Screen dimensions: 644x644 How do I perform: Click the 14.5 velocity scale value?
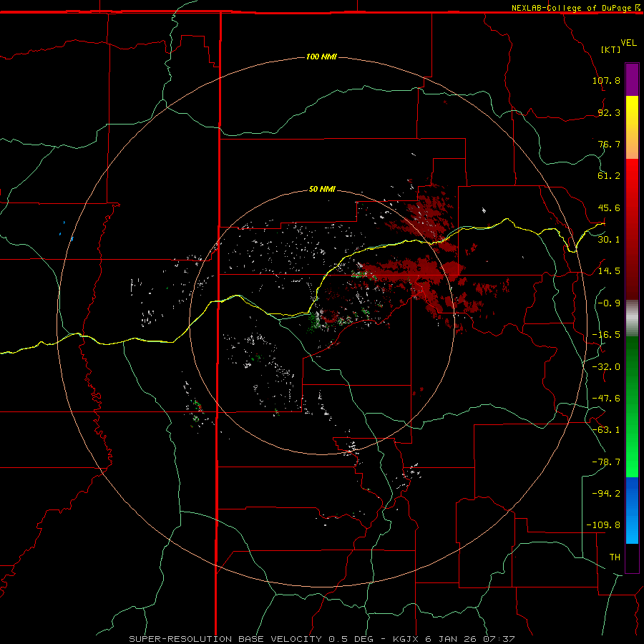[x=609, y=270]
